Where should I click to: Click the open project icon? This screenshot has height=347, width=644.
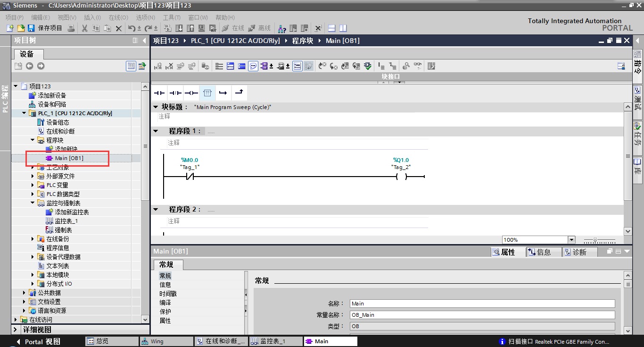(21, 28)
